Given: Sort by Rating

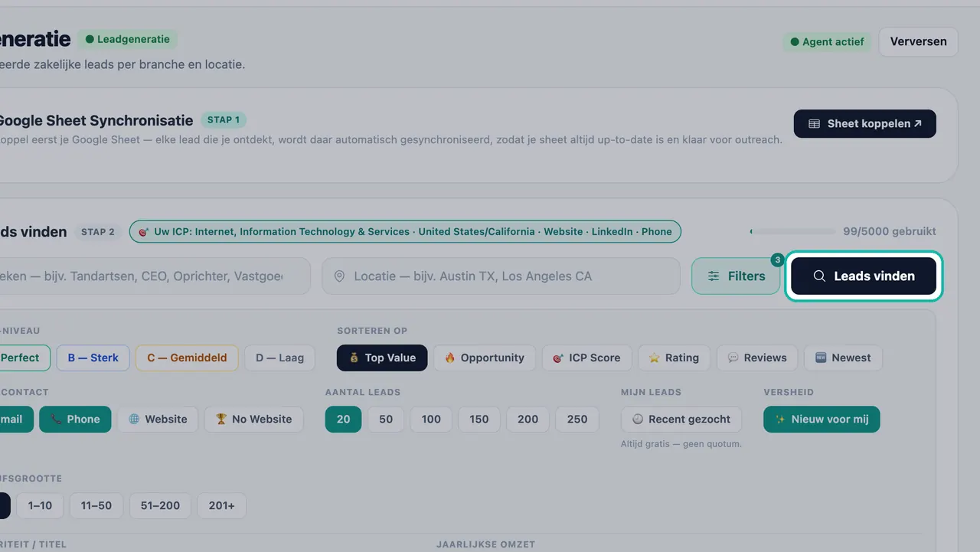Looking at the screenshot, I should point(674,358).
